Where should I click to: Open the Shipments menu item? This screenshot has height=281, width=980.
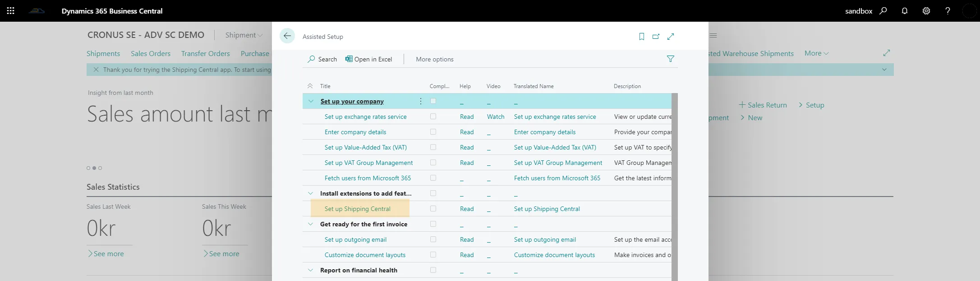tap(103, 54)
